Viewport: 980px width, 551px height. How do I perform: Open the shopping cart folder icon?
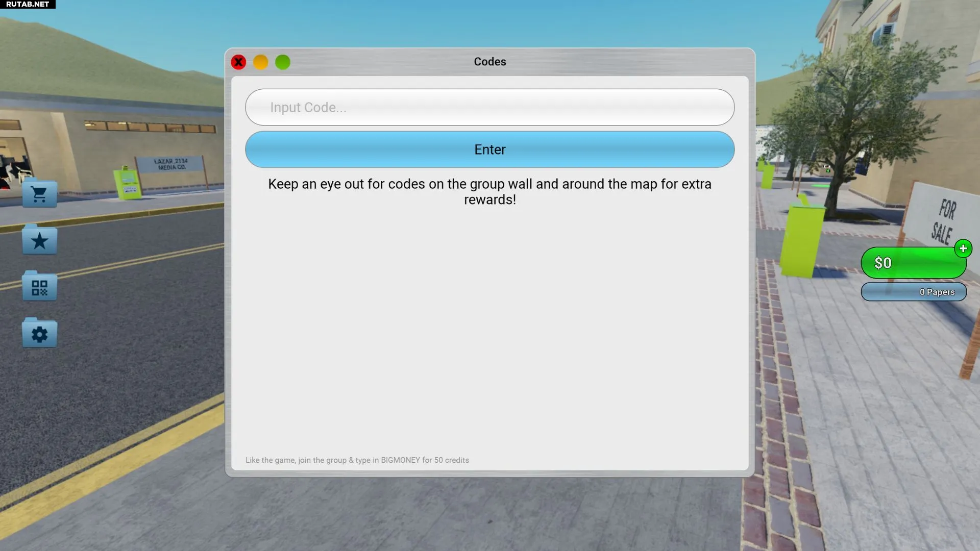click(39, 194)
